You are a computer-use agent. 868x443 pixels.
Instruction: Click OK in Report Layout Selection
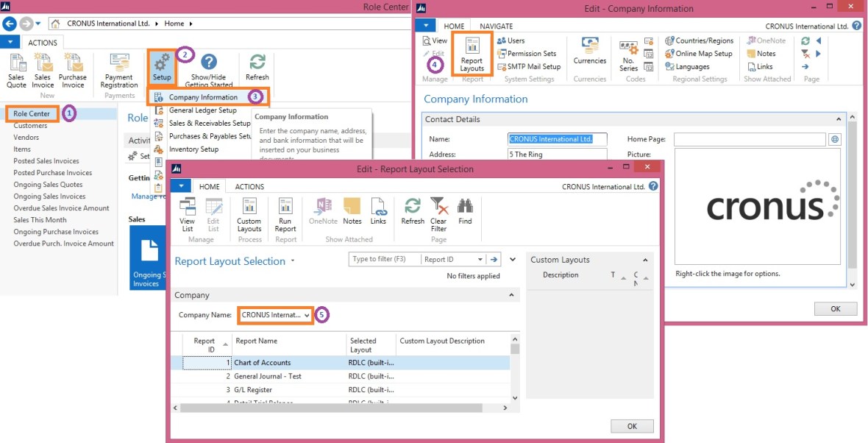click(631, 426)
